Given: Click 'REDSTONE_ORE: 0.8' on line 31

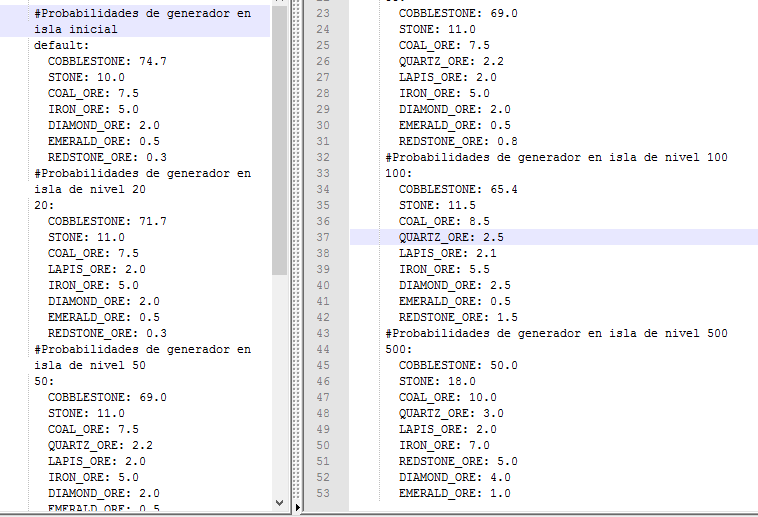Looking at the screenshot, I should coord(458,141).
